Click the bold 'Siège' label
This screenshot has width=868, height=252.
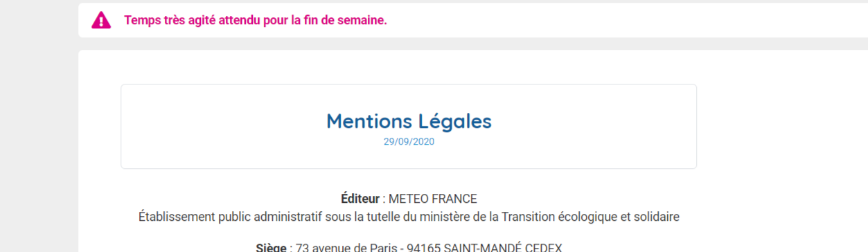tap(271, 248)
